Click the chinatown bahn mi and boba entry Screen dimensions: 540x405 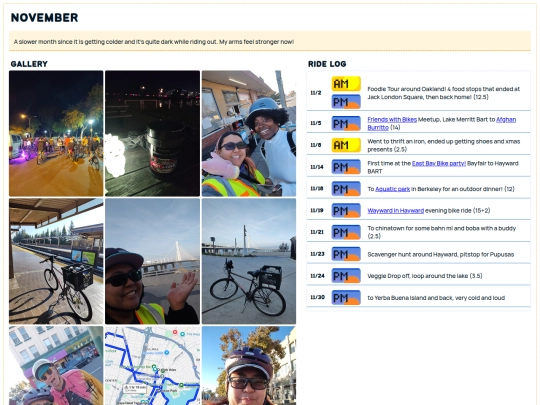[442, 232]
